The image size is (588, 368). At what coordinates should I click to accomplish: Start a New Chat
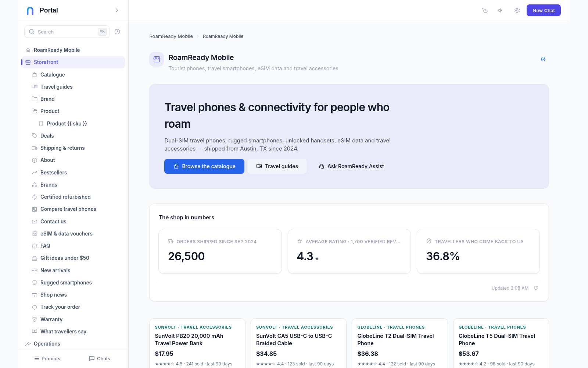coord(544,10)
